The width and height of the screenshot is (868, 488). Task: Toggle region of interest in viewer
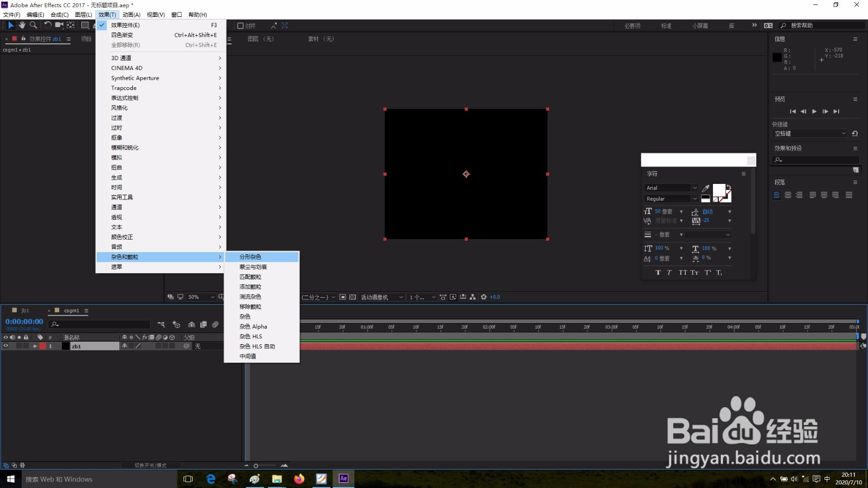pos(343,297)
